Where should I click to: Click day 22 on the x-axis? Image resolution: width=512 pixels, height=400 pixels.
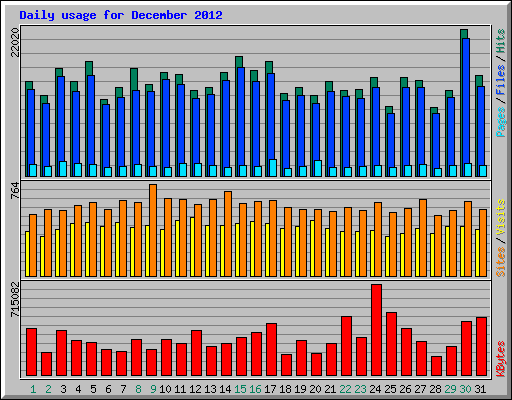345,389
